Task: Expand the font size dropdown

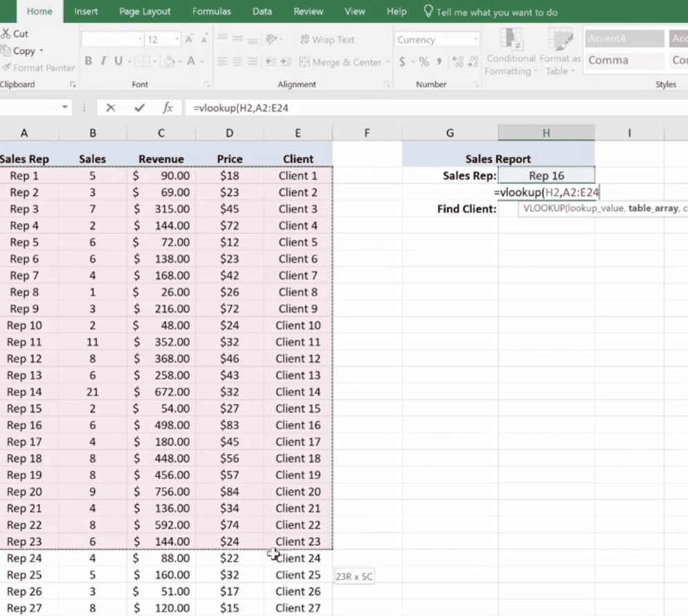Action: (176, 39)
